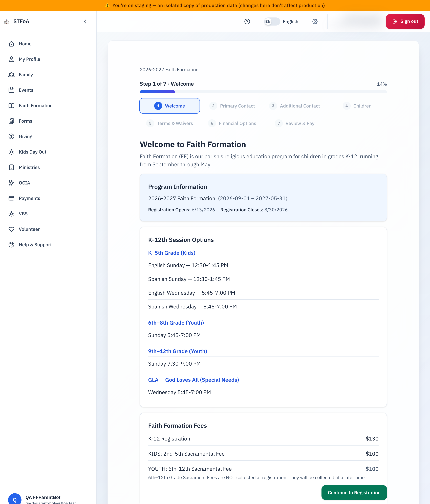
Task: Jump to the Children step
Action: (x=357, y=106)
